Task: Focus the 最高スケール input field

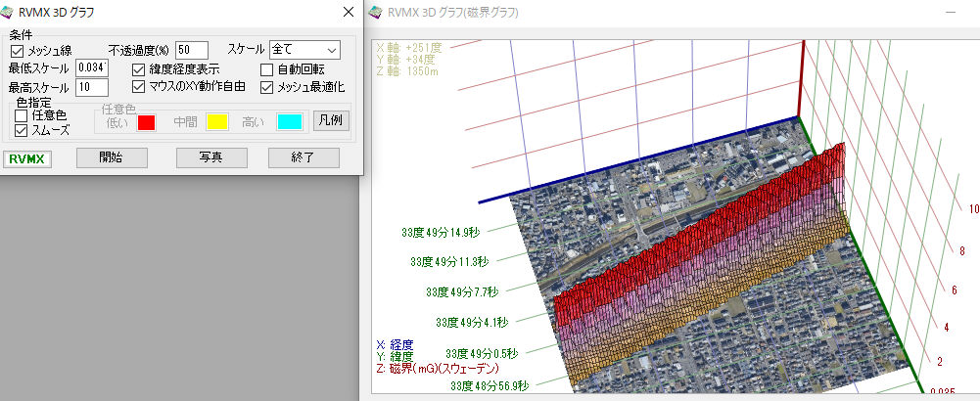Action: point(91,87)
